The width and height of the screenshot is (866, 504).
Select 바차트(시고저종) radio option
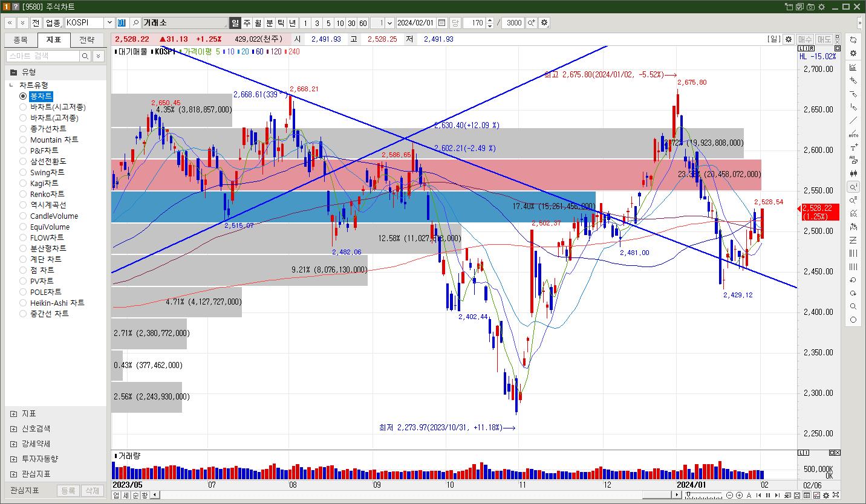(23, 107)
